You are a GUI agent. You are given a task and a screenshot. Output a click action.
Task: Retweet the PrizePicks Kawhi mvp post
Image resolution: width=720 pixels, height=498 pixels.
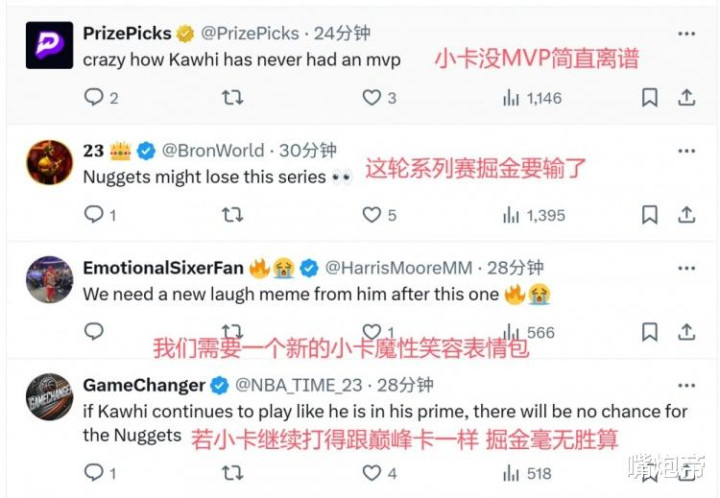point(232,97)
